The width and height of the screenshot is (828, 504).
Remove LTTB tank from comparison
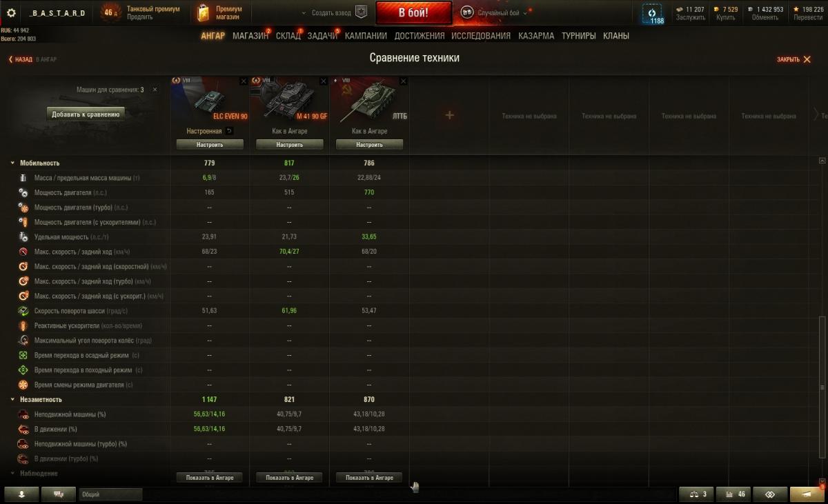tap(403, 81)
